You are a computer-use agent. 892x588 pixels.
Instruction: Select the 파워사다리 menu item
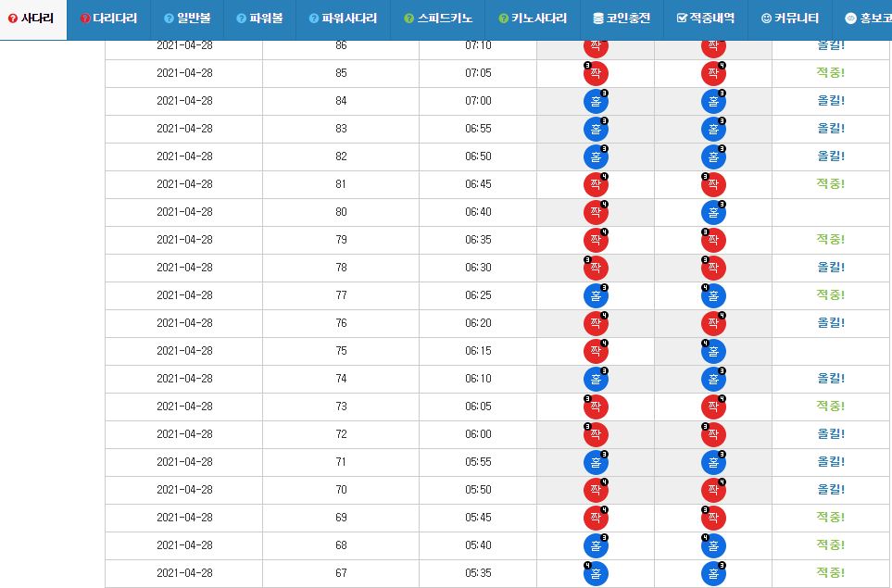point(343,19)
